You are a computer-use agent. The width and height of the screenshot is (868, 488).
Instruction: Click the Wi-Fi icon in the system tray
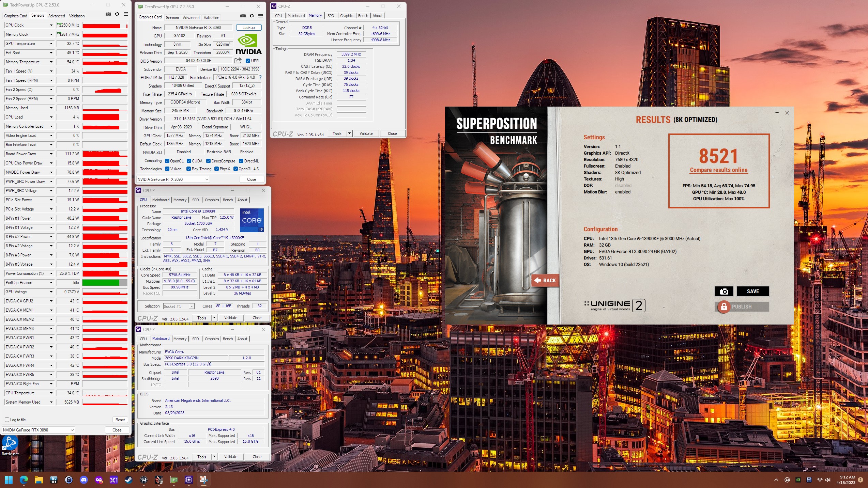pyautogui.click(x=820, y=480)
